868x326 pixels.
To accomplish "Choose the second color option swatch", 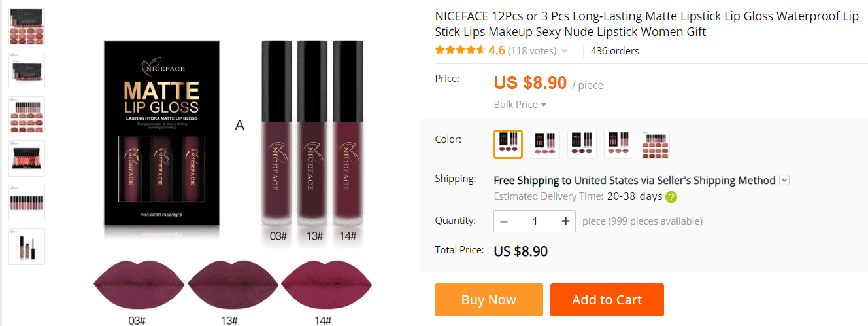I will tap(544, 144).
